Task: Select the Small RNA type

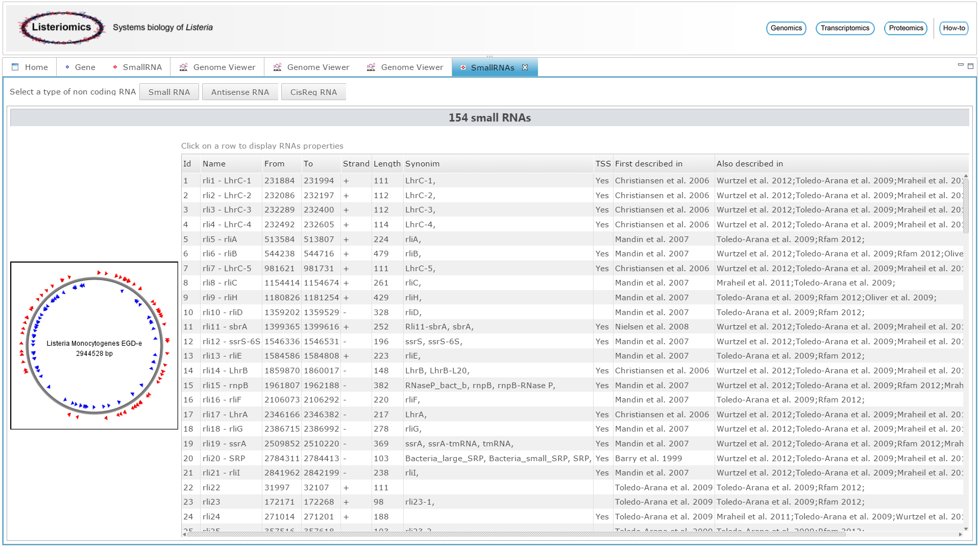Action: [x=169, y=92]
